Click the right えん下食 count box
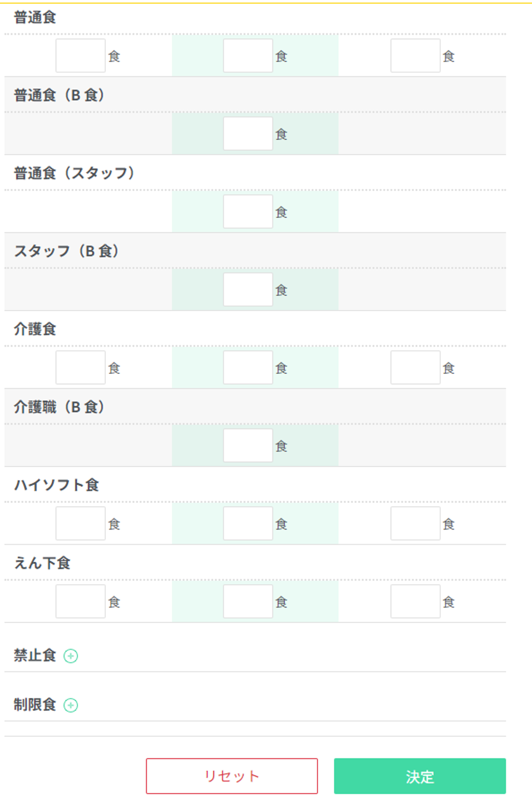532x803 pixels. (415, 602)
